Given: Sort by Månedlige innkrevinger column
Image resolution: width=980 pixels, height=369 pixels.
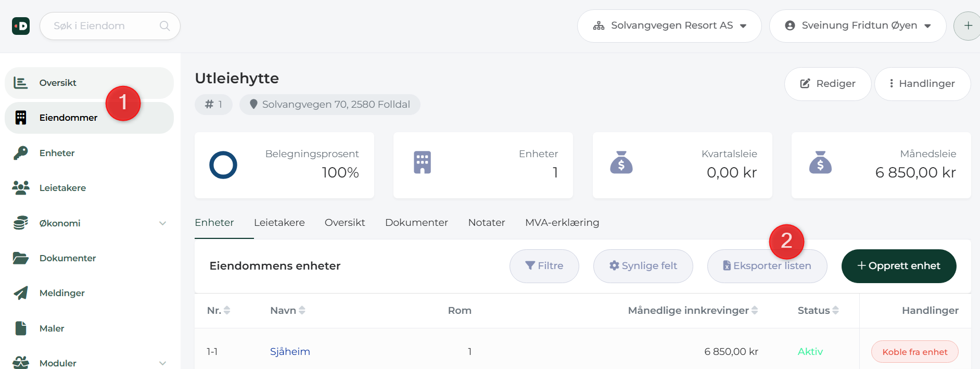Looking at the screenshot, I should point(693,311).
